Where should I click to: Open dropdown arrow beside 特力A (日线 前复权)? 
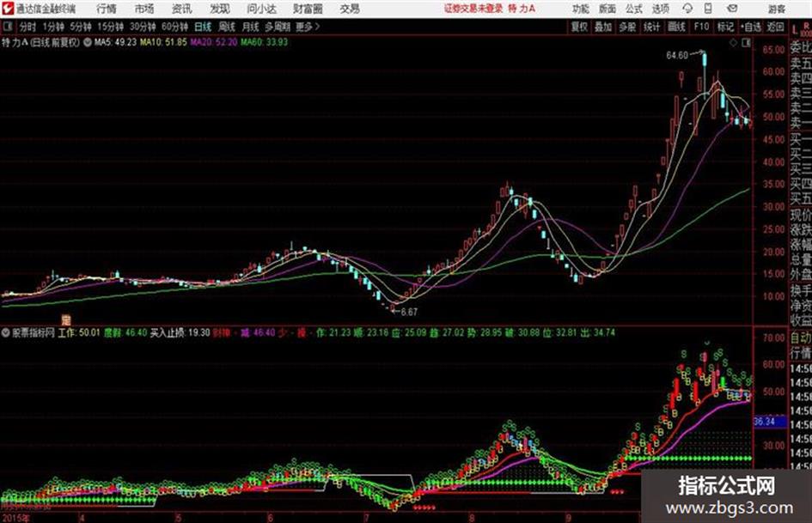87,42
